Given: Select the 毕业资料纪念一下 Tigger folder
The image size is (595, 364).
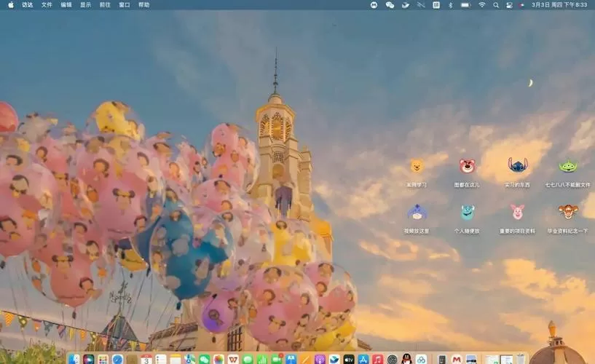Looking at the screenshot, I should 568,219.
